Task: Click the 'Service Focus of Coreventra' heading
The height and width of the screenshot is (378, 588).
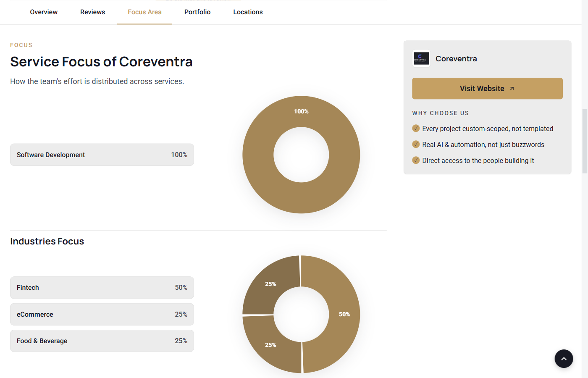Action: pos(101,62)
